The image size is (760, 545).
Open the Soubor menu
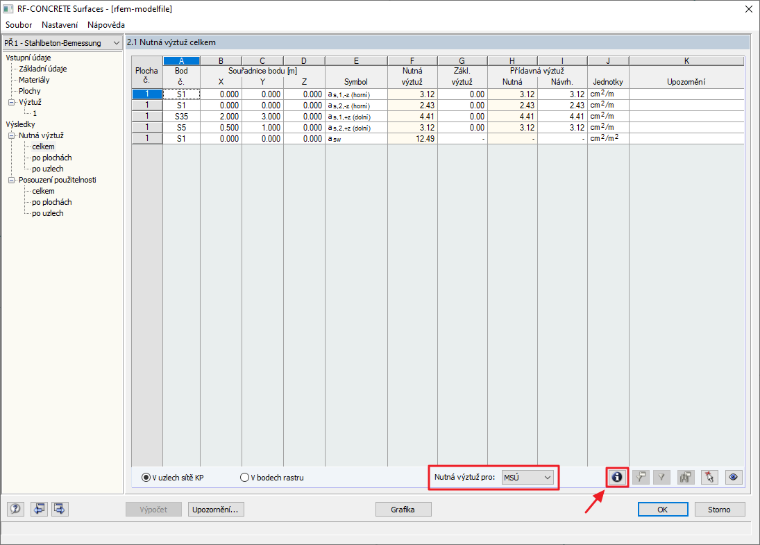tap(18, 25)
